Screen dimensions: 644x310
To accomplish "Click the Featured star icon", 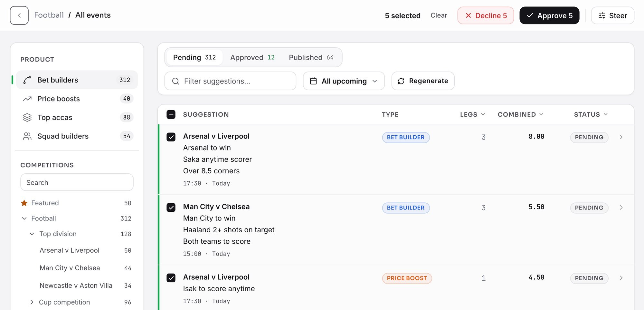I will [x=24, y=203].
